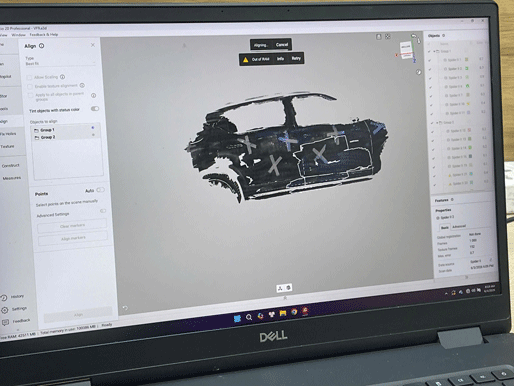Click the right icon at viewport bottom center
This screenshot has height=386, width=514.
click(x=289, y=287)
